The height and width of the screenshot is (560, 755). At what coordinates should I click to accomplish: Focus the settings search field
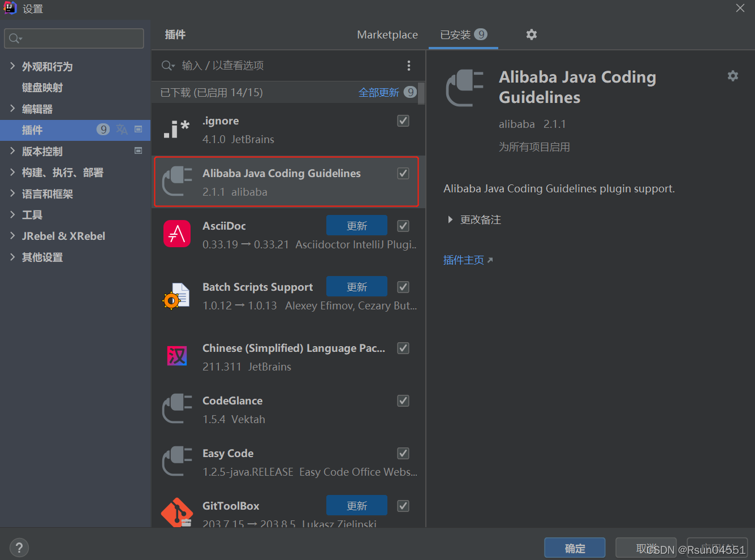click(x=74, y=38)
